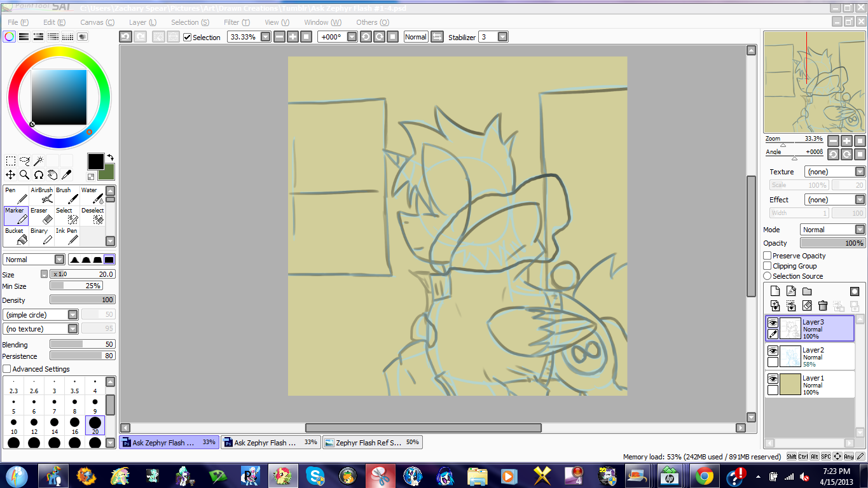The width and height of the screenshot is (868, 488).
Task: Select the Marker tool
Action: tap(16, 216)
